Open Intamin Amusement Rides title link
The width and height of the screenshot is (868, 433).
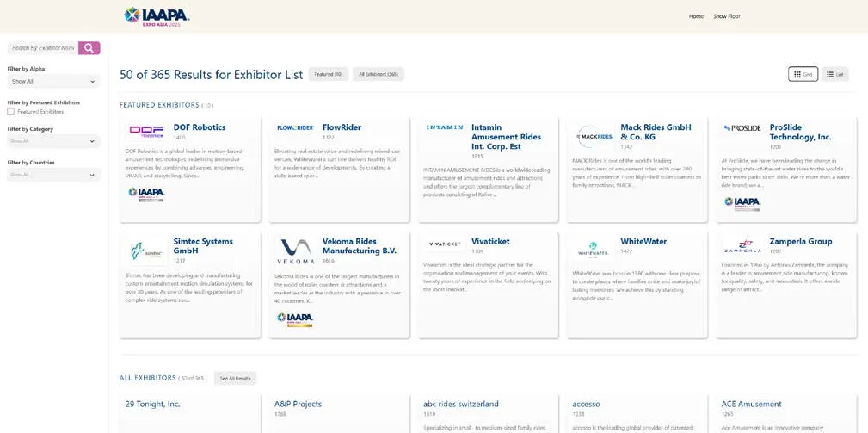[506, 137]
